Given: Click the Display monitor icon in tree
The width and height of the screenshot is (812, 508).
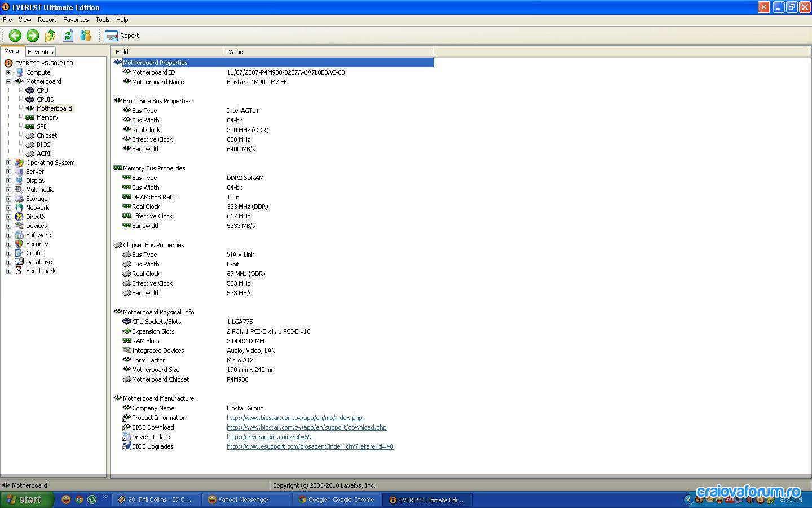Looking at the screenshot, I should pyautogui.click(x=19, y=181).
